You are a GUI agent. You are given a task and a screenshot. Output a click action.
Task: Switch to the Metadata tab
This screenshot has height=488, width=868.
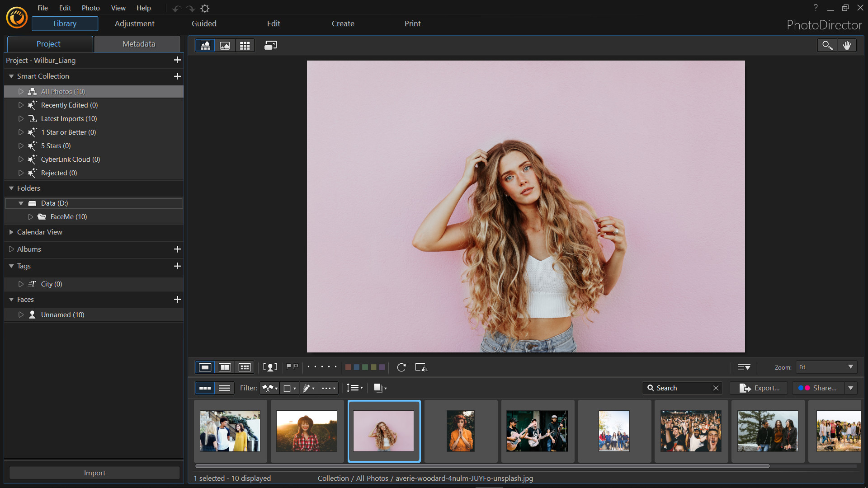point(138,44)
